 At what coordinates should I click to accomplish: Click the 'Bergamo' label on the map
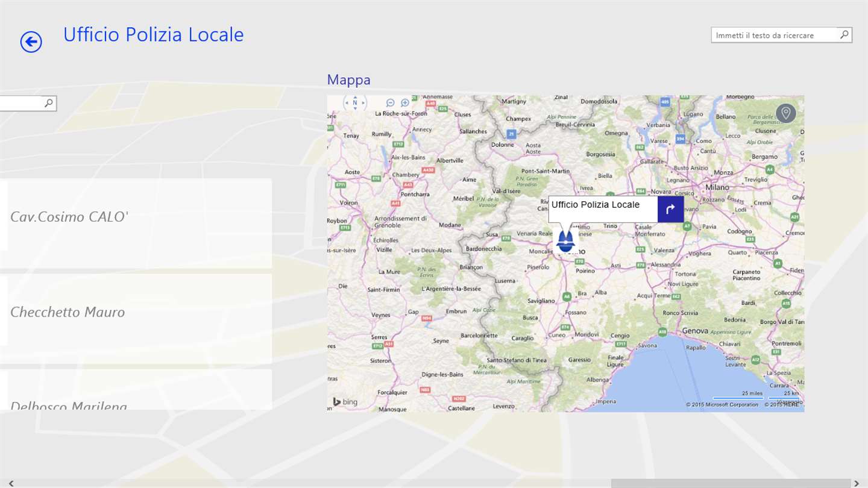coord(764,157)
